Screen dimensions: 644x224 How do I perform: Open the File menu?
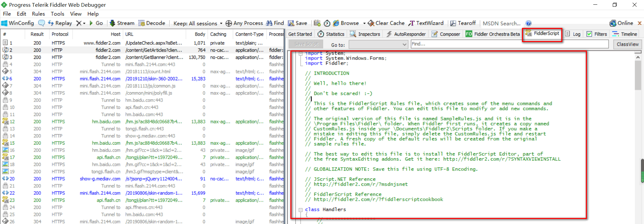tap(7, 14)
